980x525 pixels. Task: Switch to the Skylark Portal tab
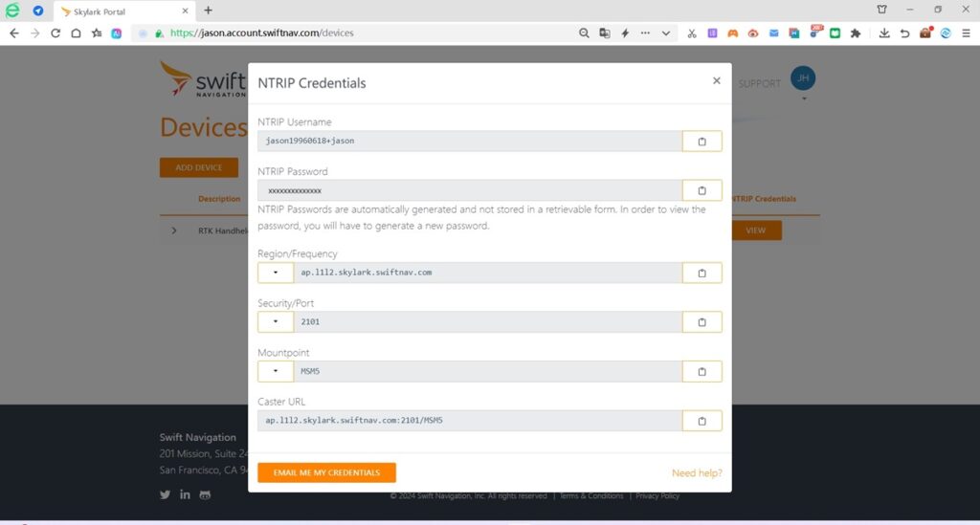tap(123, 11)
